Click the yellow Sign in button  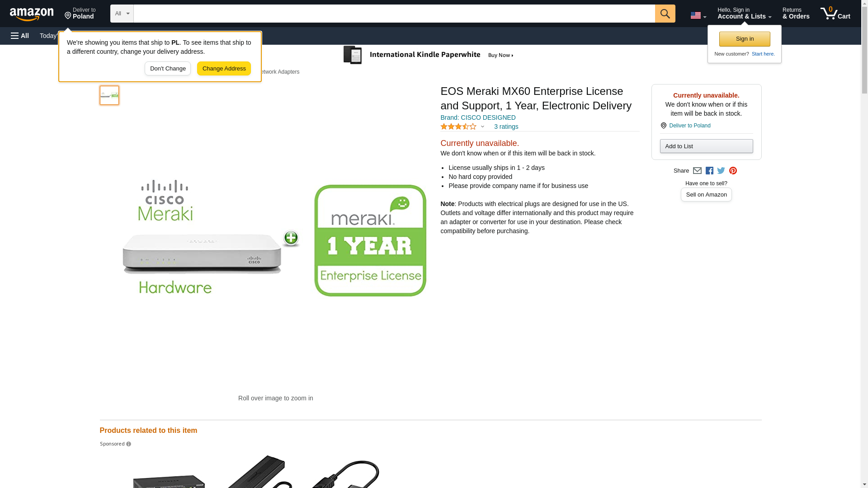point(745,39)
